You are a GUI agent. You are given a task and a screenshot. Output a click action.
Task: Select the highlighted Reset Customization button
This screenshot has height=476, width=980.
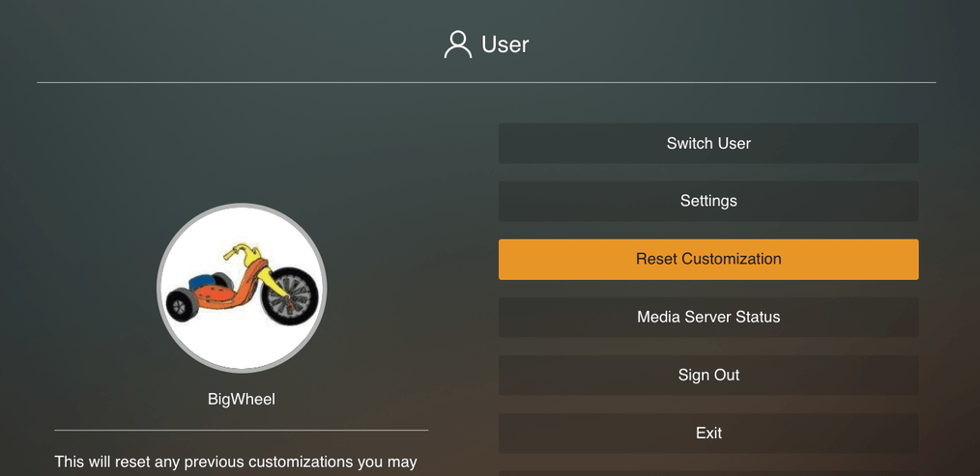pos(708,259)
